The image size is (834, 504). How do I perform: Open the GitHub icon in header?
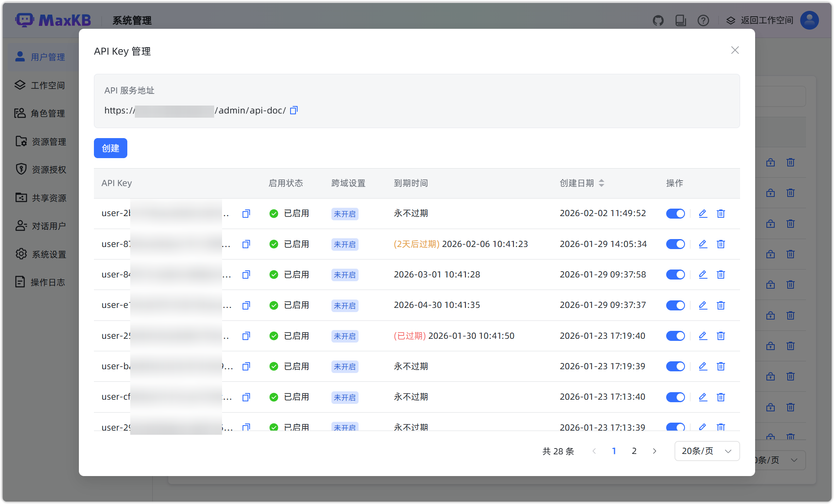(x=658, y=20)
